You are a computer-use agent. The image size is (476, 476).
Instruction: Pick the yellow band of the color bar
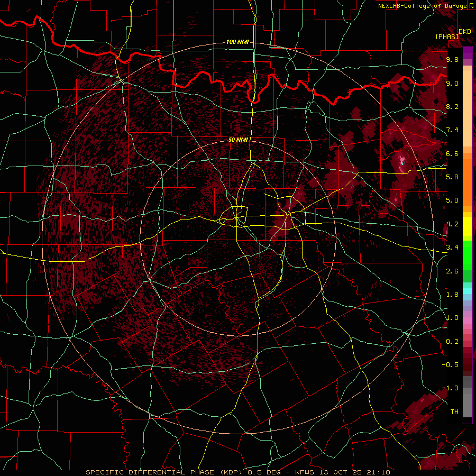pos(467,226)
